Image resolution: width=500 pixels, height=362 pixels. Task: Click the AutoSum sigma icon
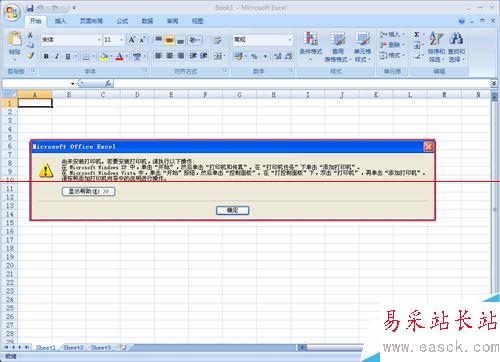click(x=417, y=34)
